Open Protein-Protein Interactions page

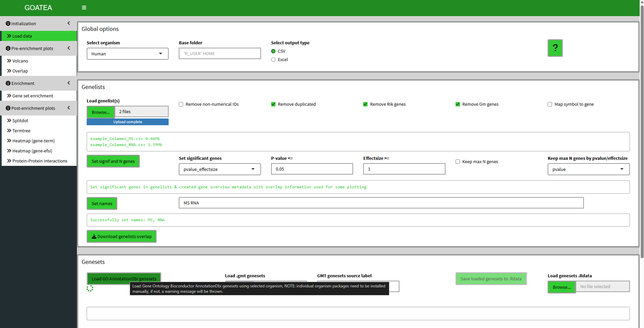coord(40,161)
